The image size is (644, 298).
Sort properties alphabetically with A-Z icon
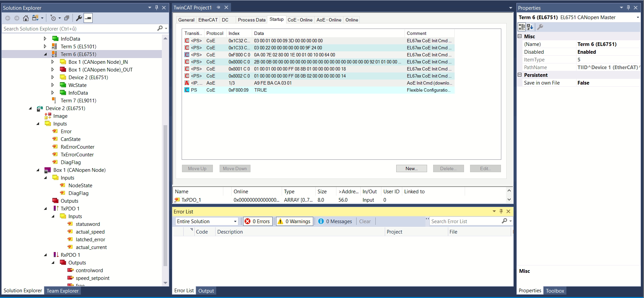(x=530, y=27)
